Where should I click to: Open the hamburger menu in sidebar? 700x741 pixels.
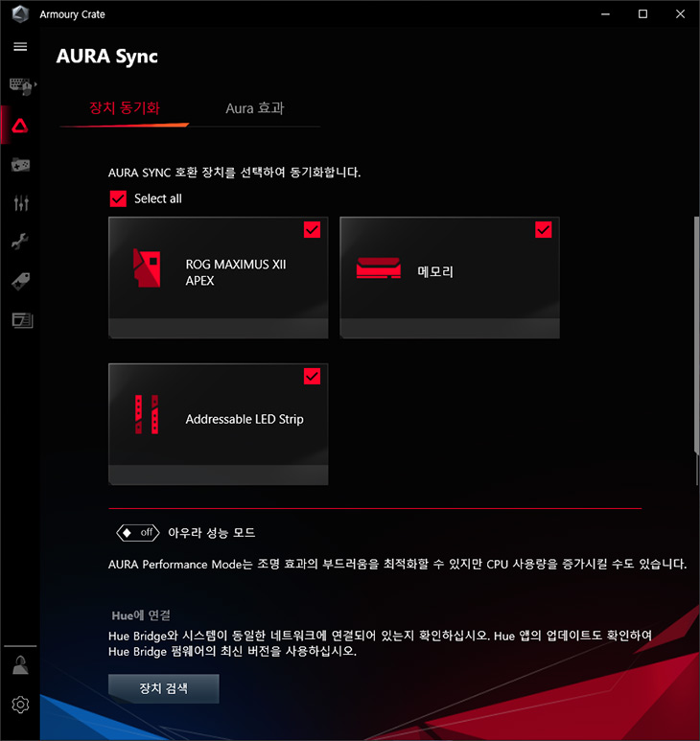(20, 46)
